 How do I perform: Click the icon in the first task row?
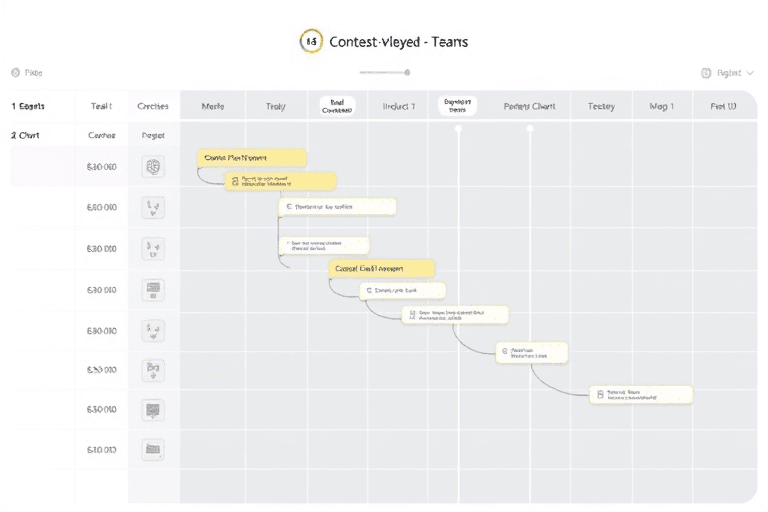pos(154,167)
